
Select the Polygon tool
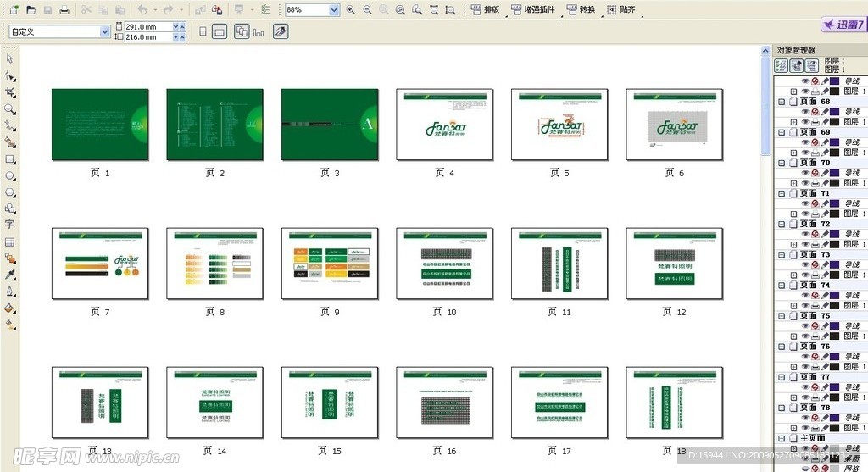click(10, 192)
